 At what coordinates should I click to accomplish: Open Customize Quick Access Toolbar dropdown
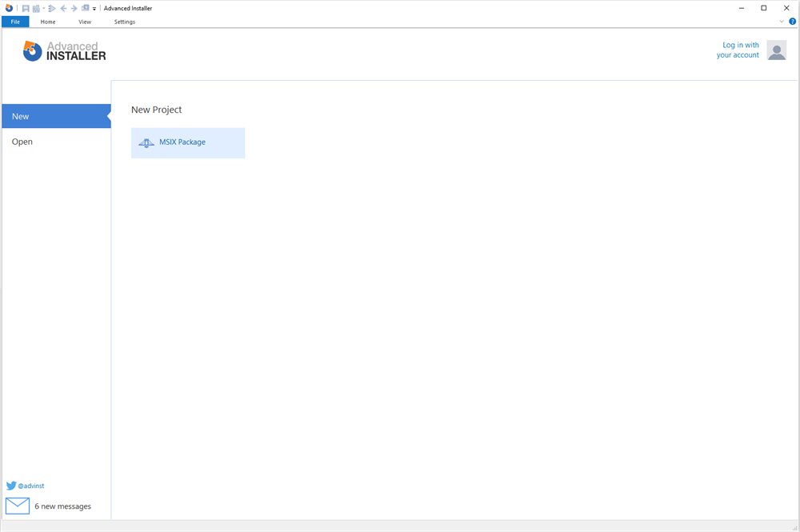pos(94,9)
